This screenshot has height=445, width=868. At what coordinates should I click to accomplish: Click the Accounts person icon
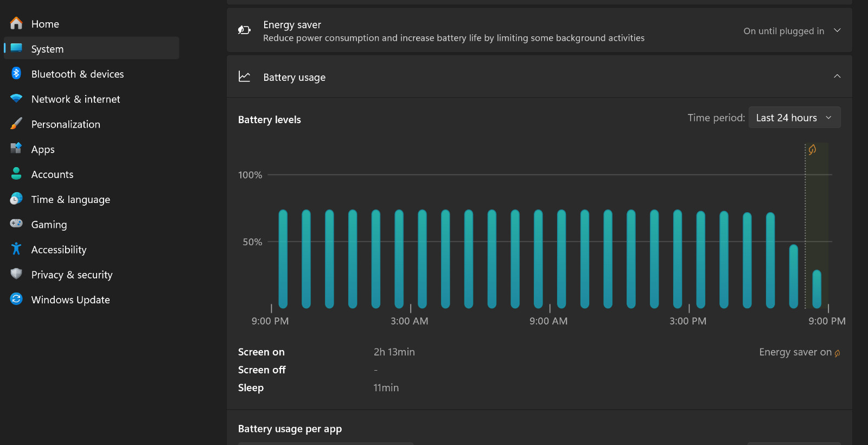[x=16, y=174]
